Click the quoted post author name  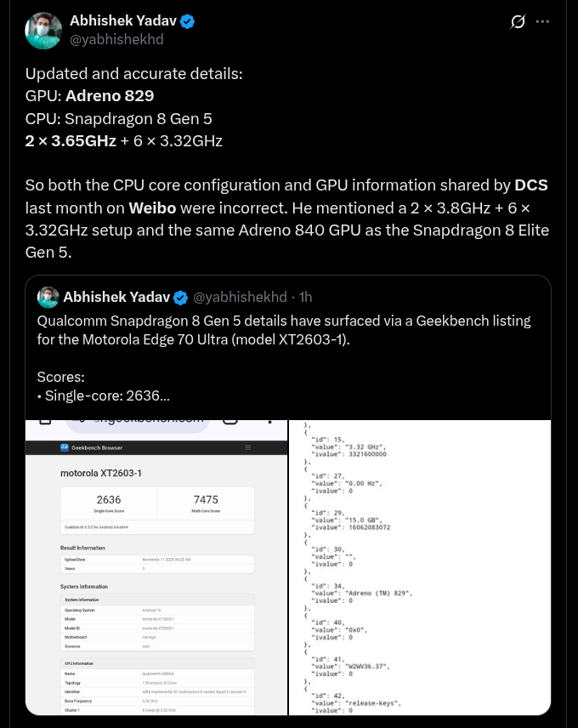click(x=116, y=297)
